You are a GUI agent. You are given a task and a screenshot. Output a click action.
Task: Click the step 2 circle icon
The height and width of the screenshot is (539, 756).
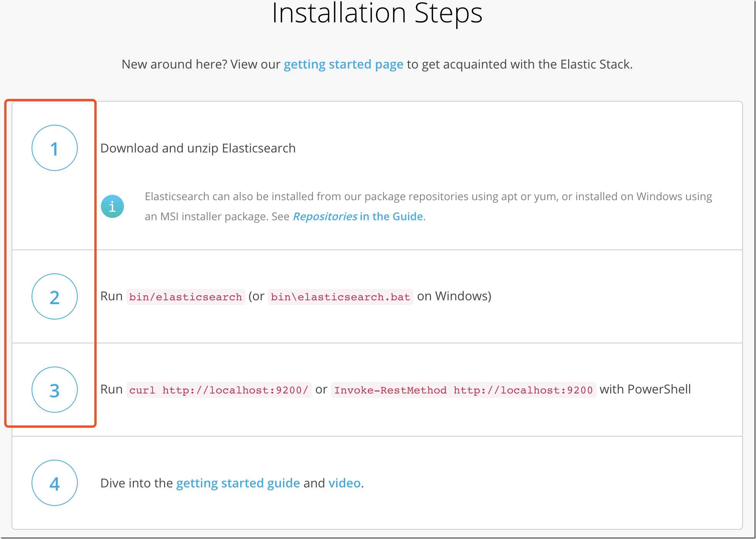[55, 296]
